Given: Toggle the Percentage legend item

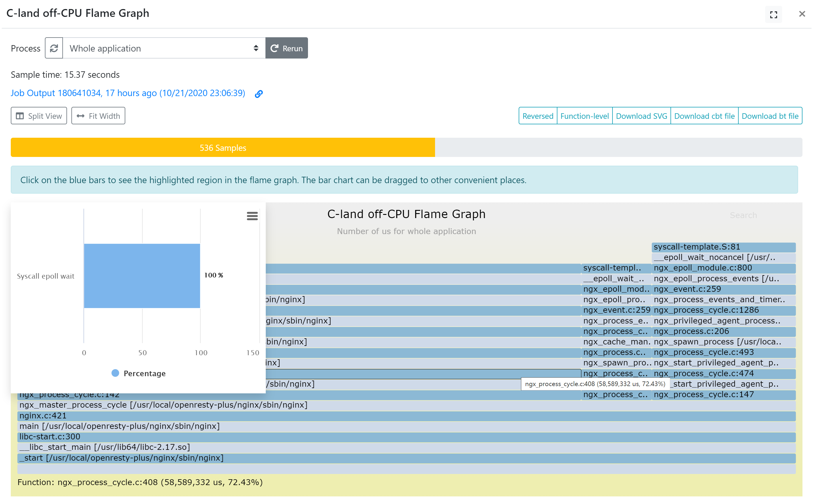Looking at the screenshot, I should pos(139,373).
